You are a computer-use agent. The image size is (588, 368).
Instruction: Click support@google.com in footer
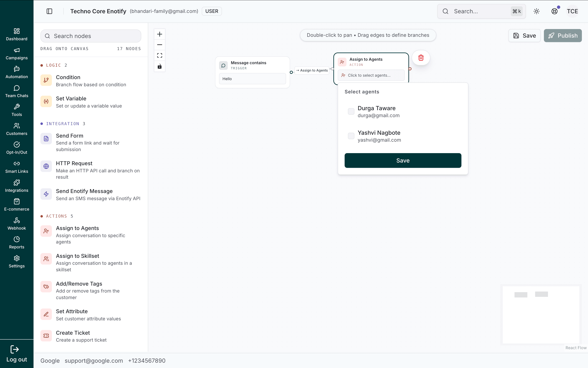click(x=94, y=361)
